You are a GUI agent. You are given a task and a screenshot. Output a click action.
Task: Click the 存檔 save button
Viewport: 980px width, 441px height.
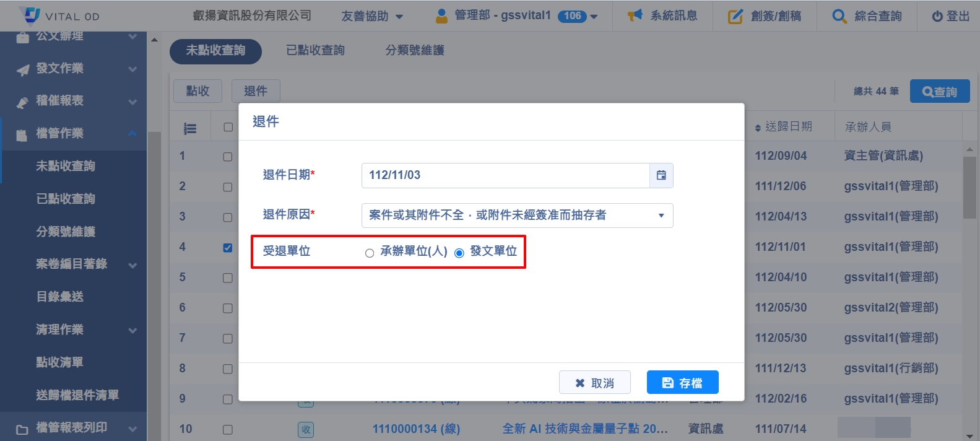(x=682, y=383)
